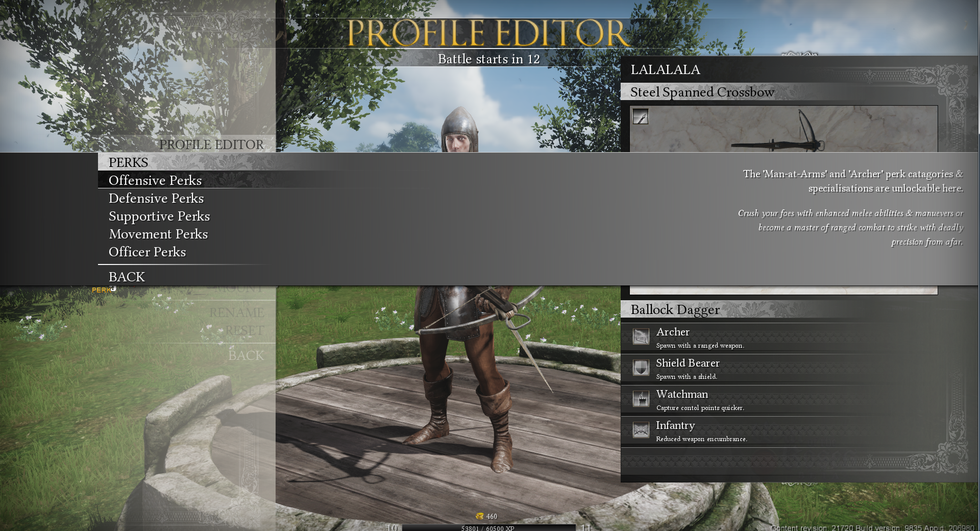Screen dimensions: 980x531
Task: Select Movement Perks in the perks menu
Action: pyautogui.click(x=158, y=234)
